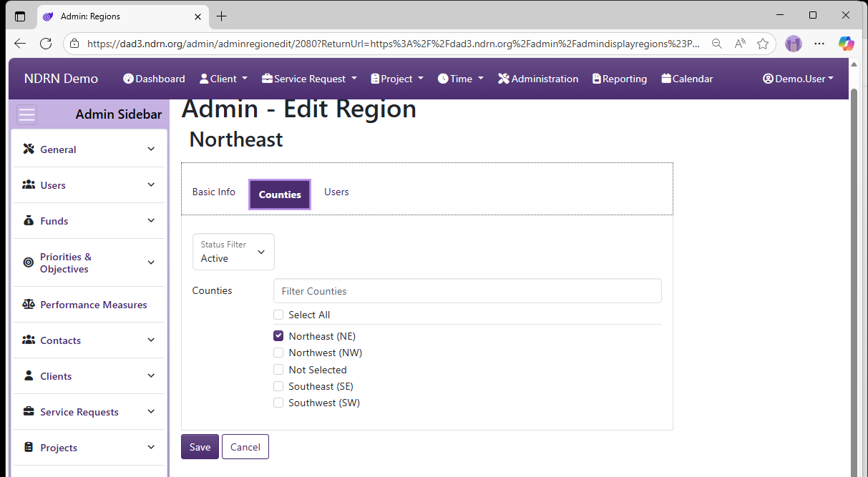Click the Dashboard gauge icon in navbar
This screenshot has width=868, height=477.
coord(128,79)
